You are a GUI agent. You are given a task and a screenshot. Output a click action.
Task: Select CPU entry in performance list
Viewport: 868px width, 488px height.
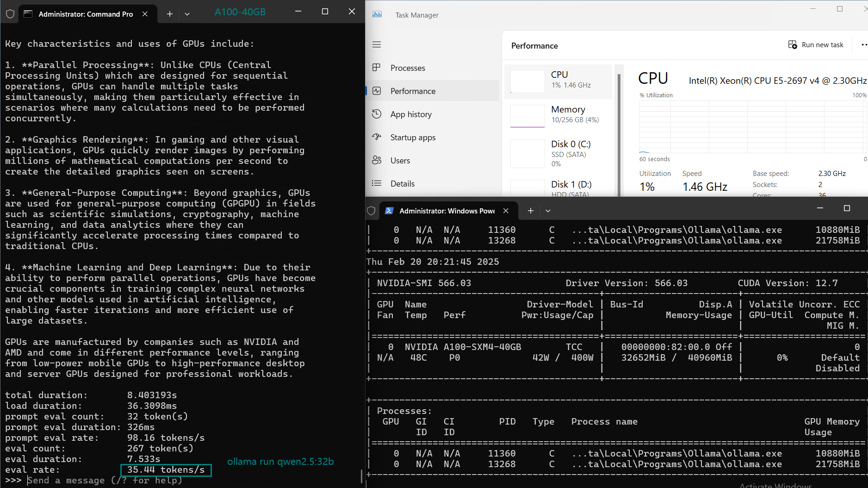(x=558, y=81)
